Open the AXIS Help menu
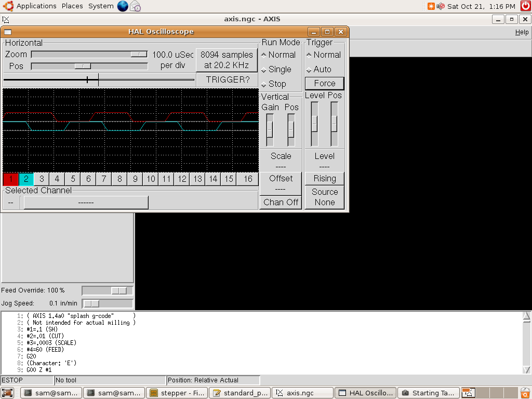This screenshot has width=532, height=399. 522,32
